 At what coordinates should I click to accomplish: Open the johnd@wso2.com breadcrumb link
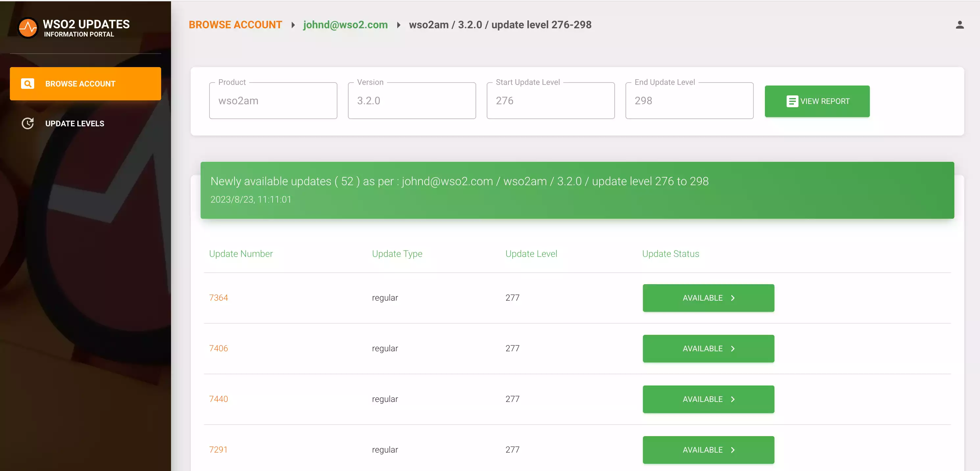tap(345, 25)
